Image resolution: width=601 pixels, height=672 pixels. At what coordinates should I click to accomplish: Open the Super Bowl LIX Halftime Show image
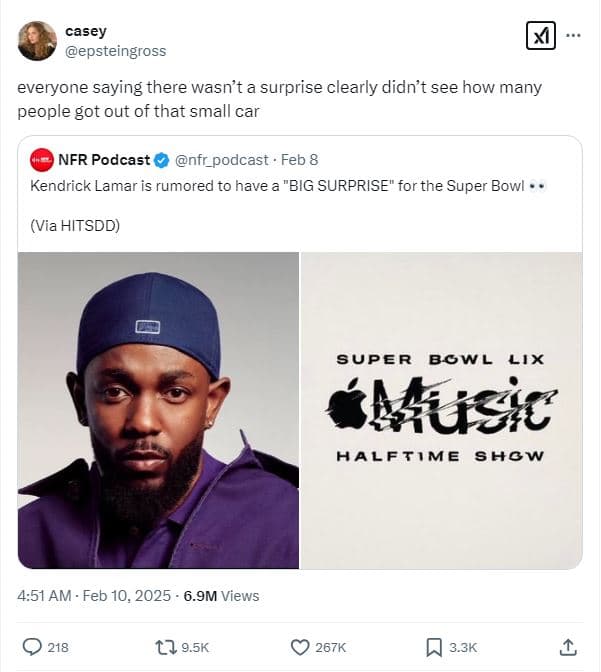coord(441,410)
